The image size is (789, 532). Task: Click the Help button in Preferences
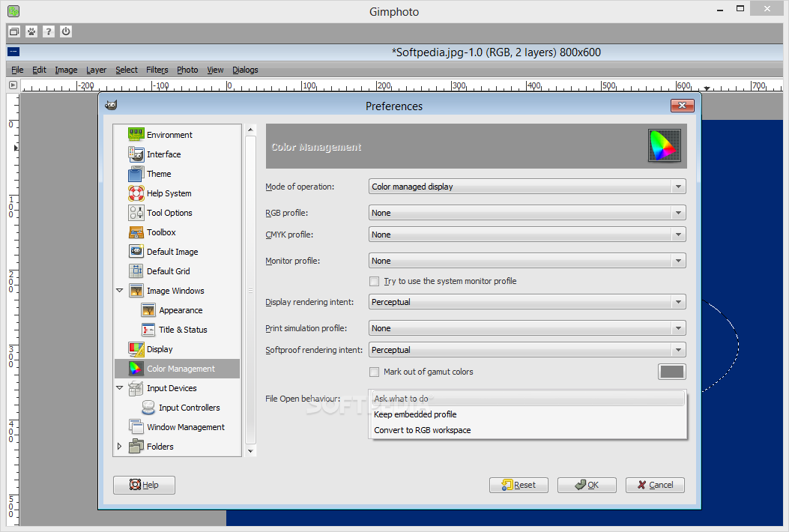[144, 485]
